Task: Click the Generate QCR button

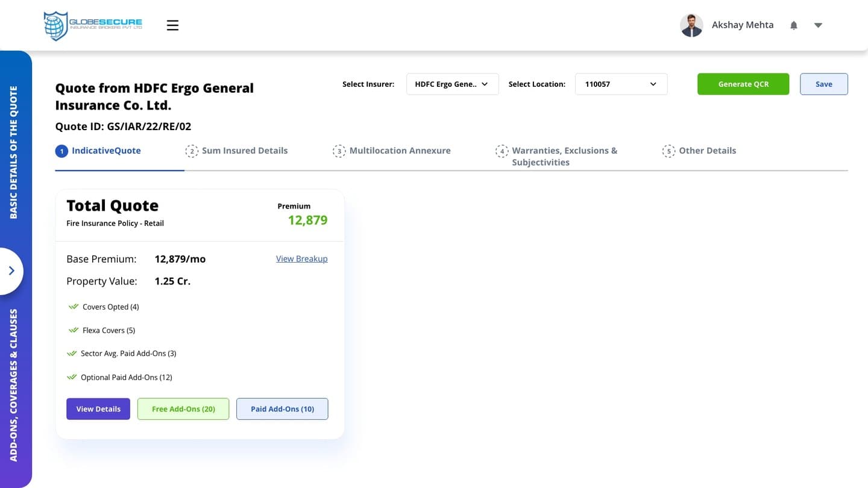Action: 743,84
